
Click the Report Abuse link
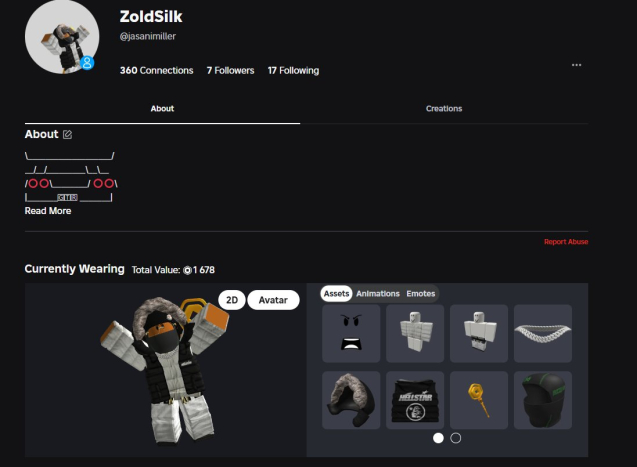point(566,242)
